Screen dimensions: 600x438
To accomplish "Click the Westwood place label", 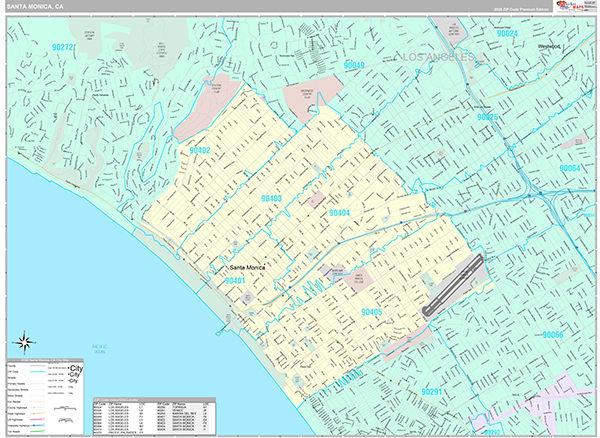I will point(549,47).
